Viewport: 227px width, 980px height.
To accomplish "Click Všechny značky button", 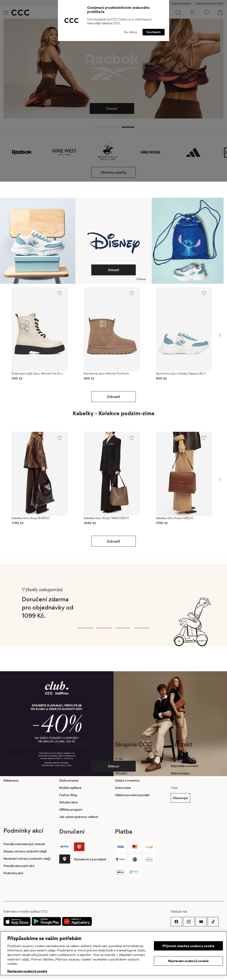I will (113, 172).
